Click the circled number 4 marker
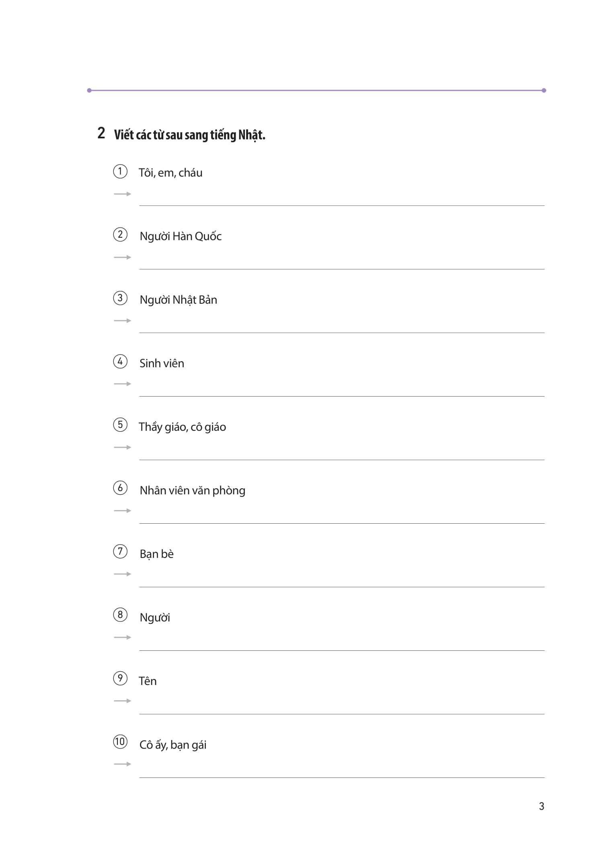Image resolution: width=608 pixels, height=868 pixels. (120, 362)
